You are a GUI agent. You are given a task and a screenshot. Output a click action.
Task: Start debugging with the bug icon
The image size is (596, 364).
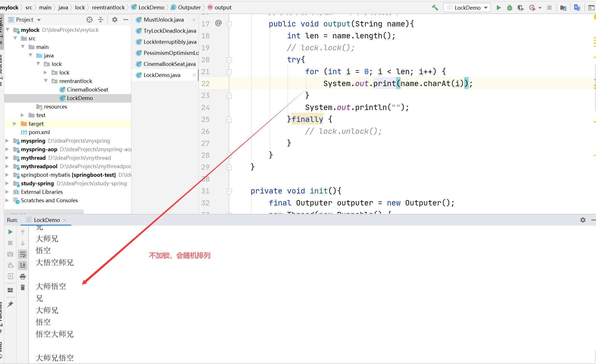pos(510,8)
